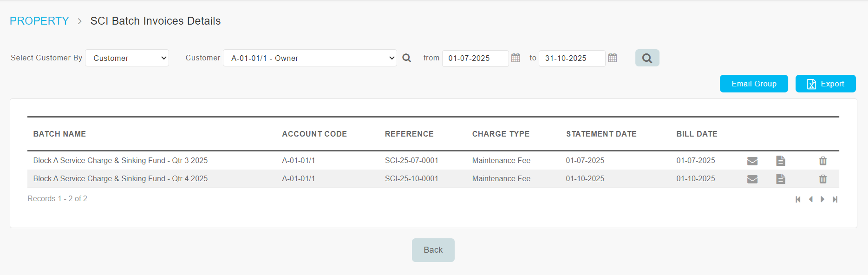868x275 pixels.
Task: Navigate to PROPERTY breadcrumb link
Action: click(x=39, y=21)
